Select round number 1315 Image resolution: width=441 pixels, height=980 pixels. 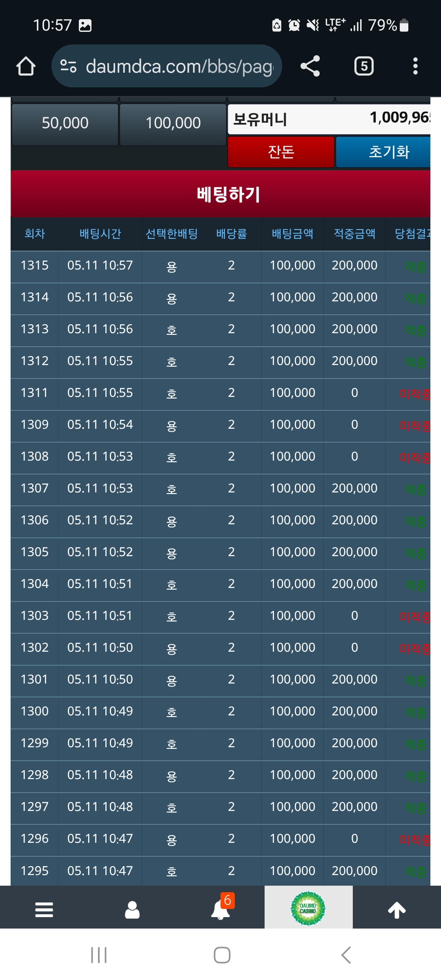coord(35,265)
